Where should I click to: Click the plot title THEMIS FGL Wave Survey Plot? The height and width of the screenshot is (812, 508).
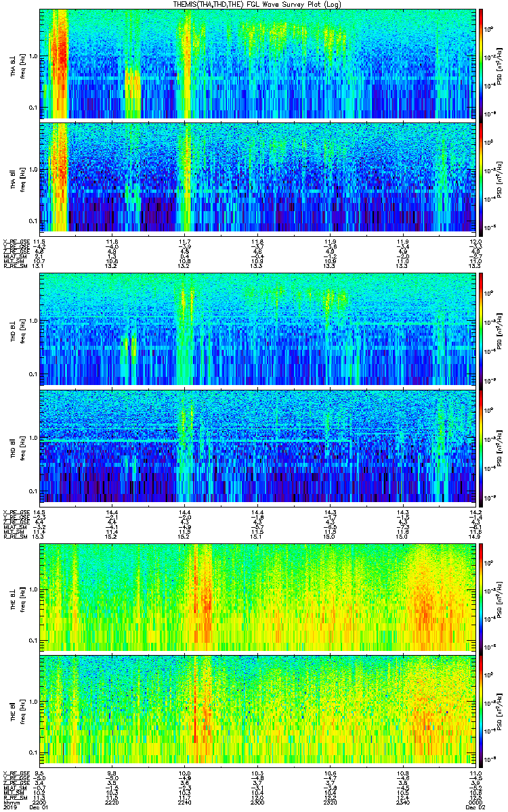click(257, 5)
